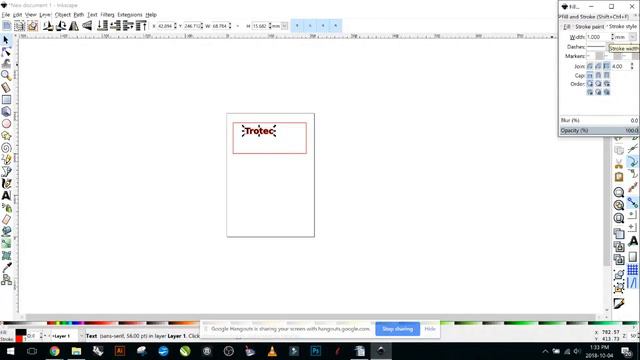Select the Spiral tool
This screenshot has height=360, width=640.
click(x=6, y=147)
